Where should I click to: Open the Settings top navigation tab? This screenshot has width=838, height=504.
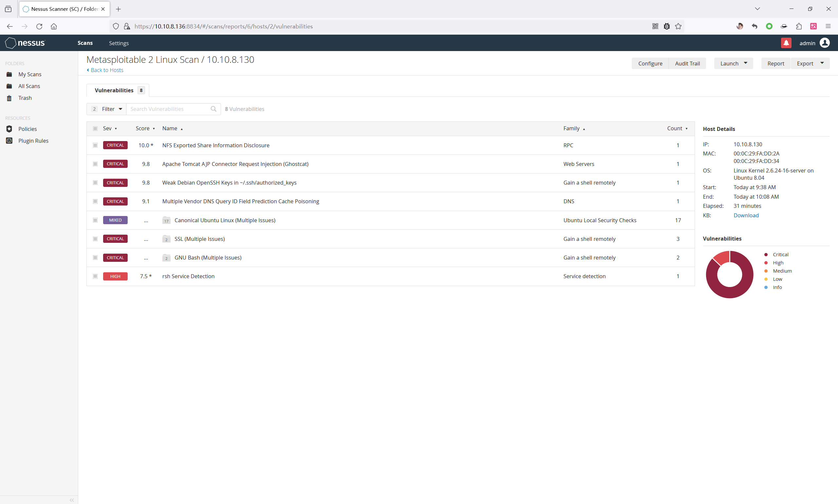118,43
